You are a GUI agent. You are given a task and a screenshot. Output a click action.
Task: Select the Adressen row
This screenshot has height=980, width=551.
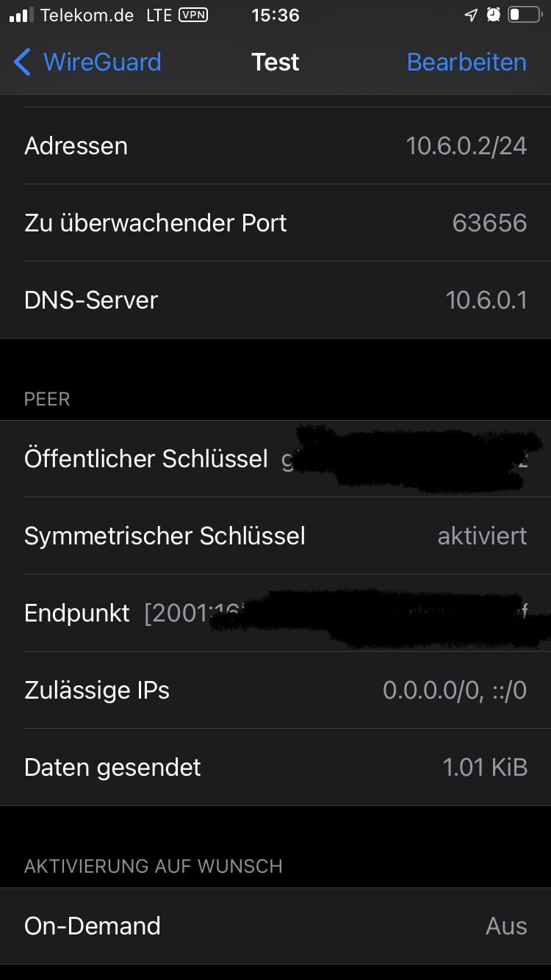pyautogui.click(x=275, y=145)
